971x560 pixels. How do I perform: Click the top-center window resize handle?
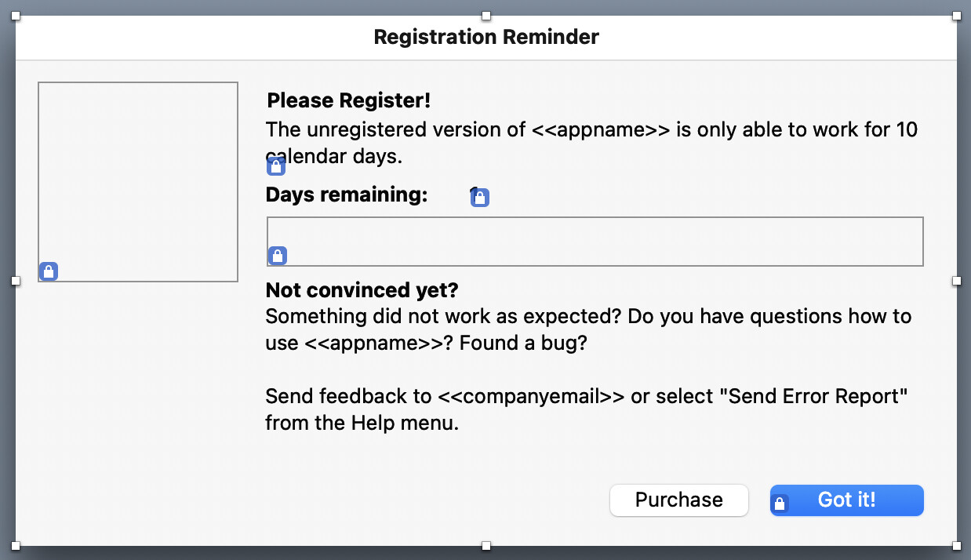[x=486, y=16]
